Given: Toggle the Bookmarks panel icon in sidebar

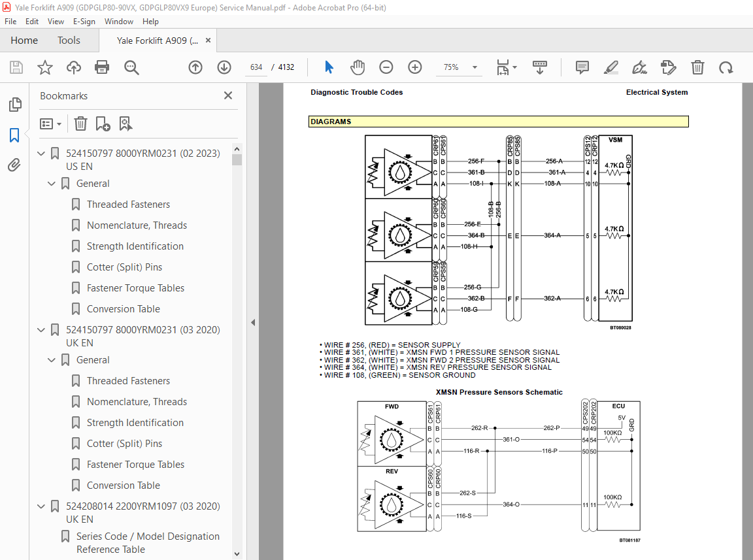Looking at the screenshot, I should 14,135.
